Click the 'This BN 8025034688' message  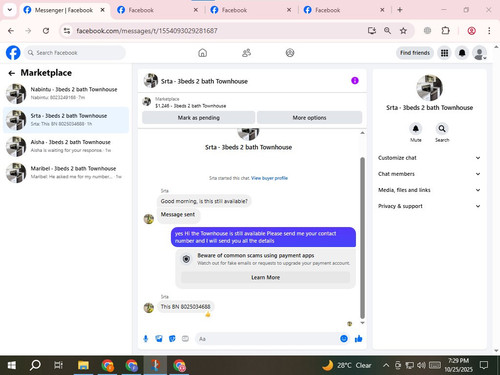coord(185,307)
